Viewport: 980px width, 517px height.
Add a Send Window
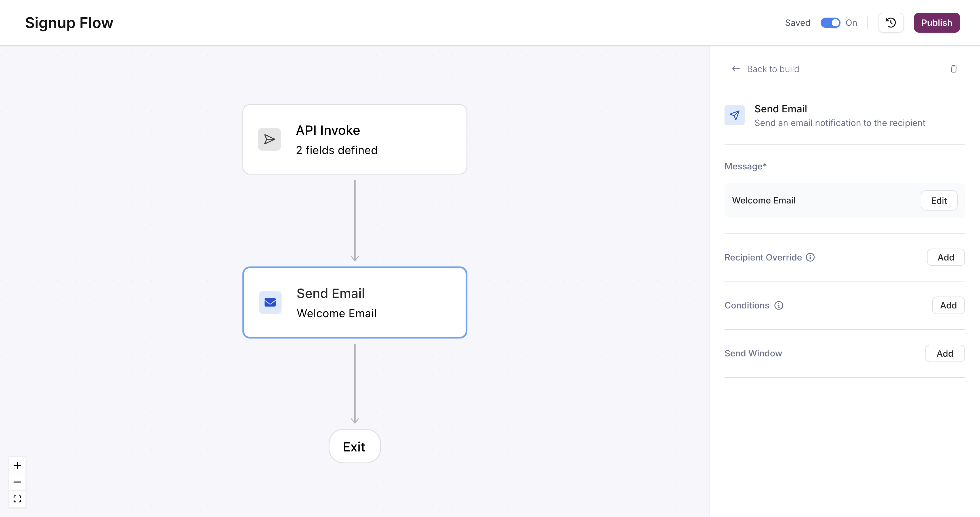click(x=944, y=354)
